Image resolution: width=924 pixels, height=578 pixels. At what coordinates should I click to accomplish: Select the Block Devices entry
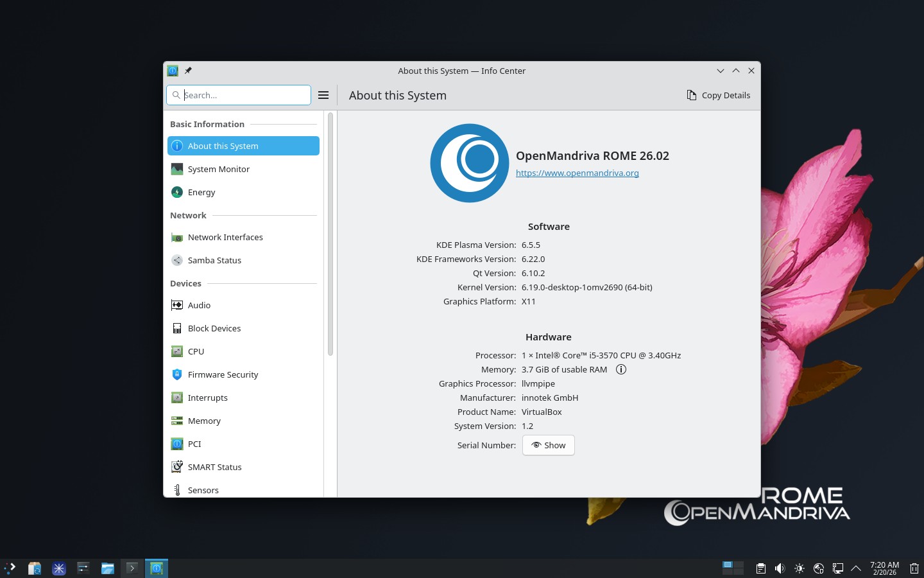coord(214,328)
